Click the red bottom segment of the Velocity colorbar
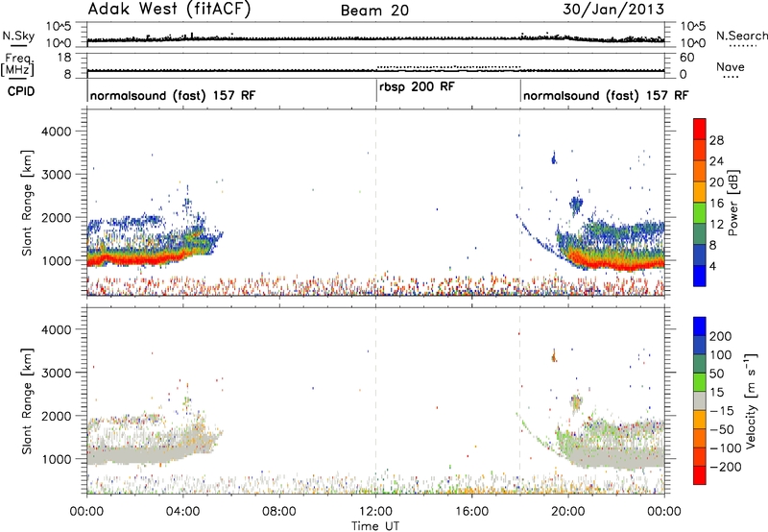This screenshot has height=532, width=768. 700,475
